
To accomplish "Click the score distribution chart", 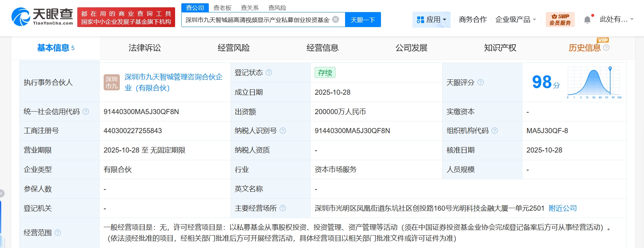I will (x=594, y=82).
